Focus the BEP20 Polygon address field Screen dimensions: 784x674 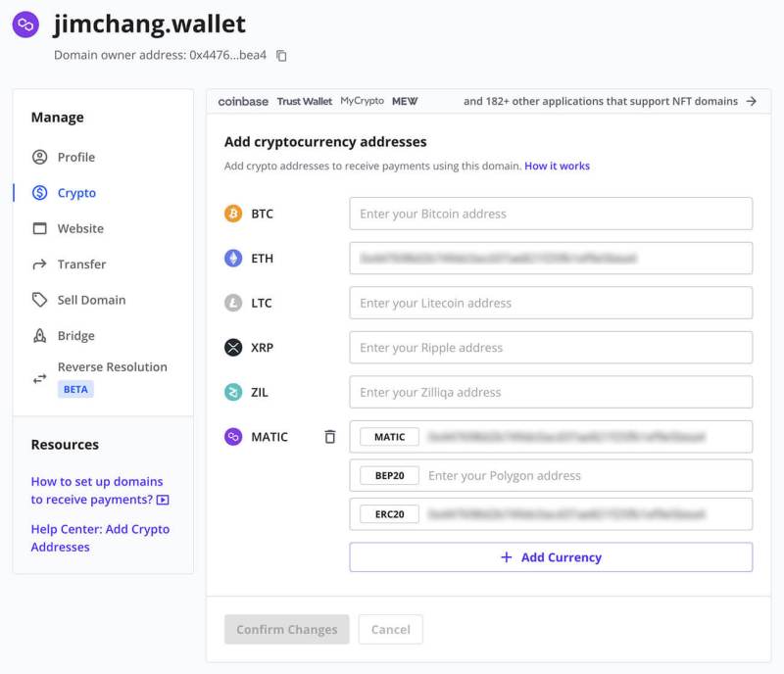551,475
